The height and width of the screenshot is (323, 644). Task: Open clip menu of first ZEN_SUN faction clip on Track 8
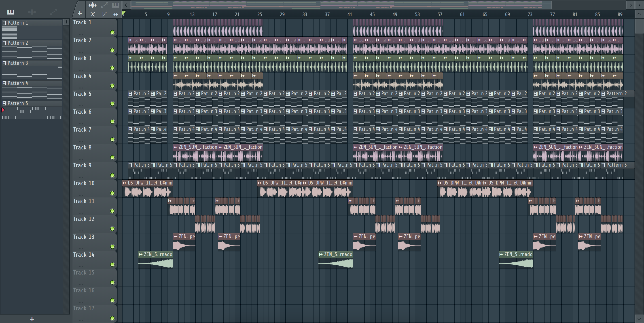tap(175, 147)
